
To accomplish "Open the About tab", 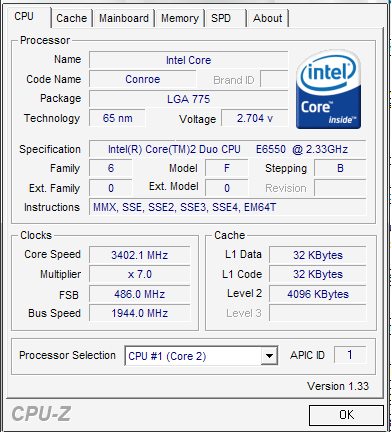I will click(268, 18).
